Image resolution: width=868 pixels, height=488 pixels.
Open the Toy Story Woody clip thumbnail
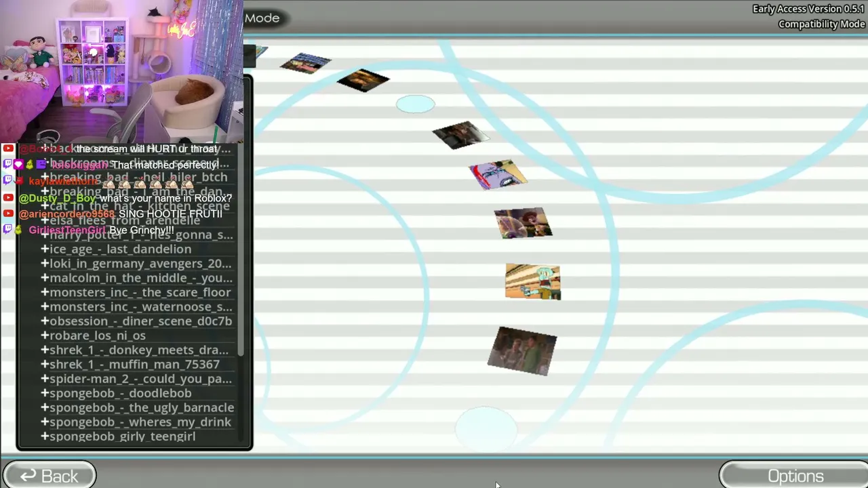(523, 223)
